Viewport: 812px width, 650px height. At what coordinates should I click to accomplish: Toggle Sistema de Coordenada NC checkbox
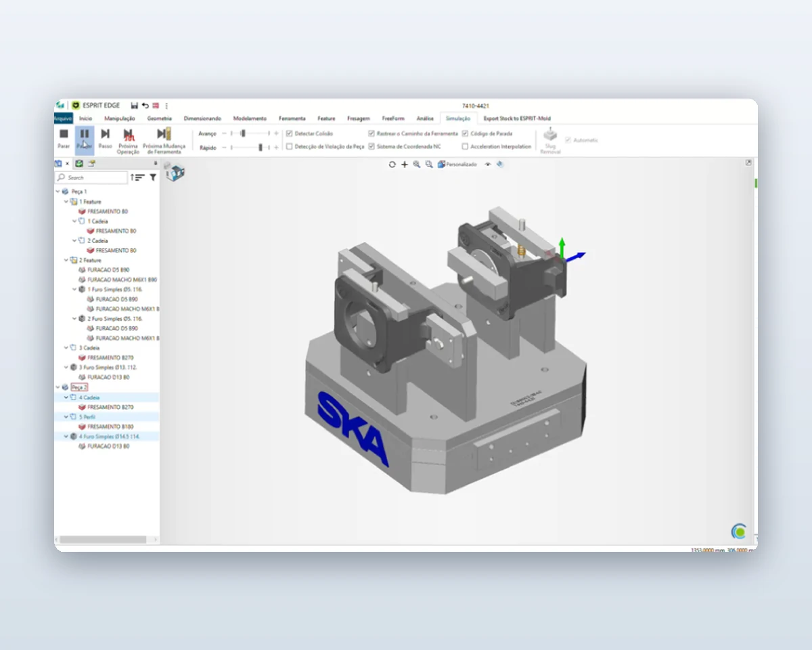pos(371,146)
